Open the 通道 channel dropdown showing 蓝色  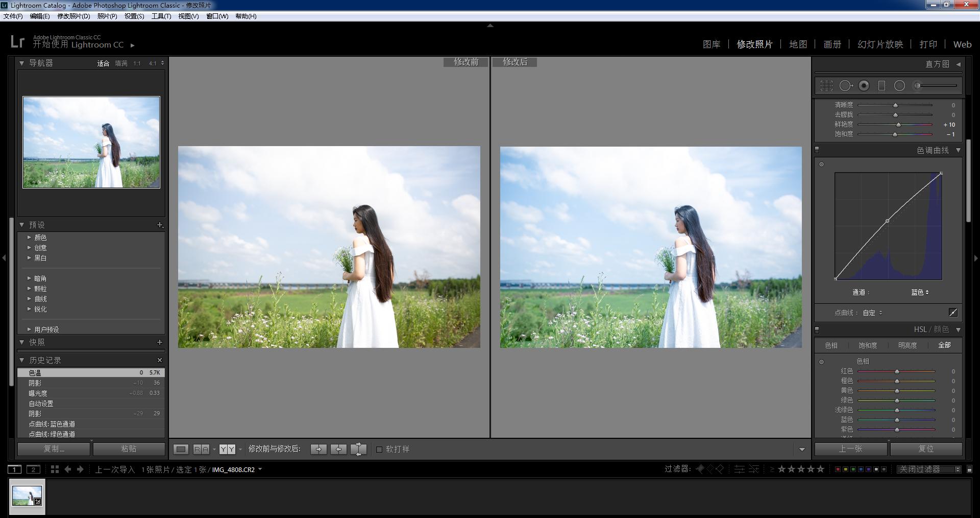point(920,292)
